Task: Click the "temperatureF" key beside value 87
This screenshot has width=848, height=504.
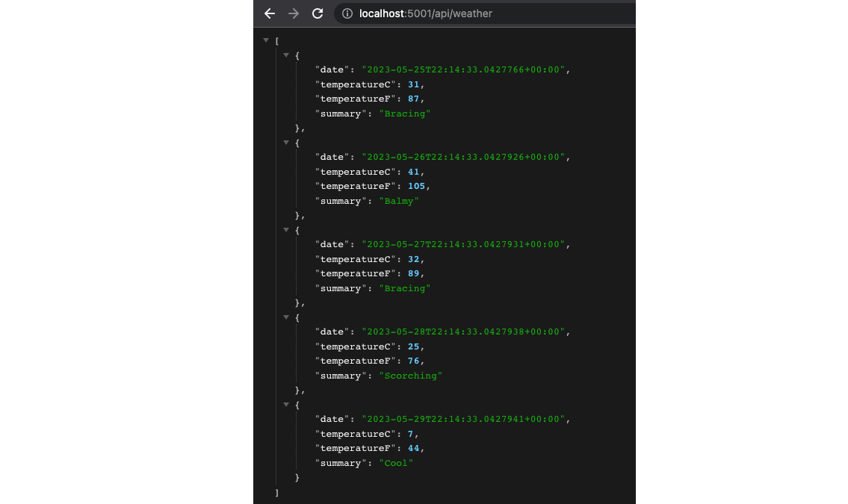Action: [x=356, y=99]
